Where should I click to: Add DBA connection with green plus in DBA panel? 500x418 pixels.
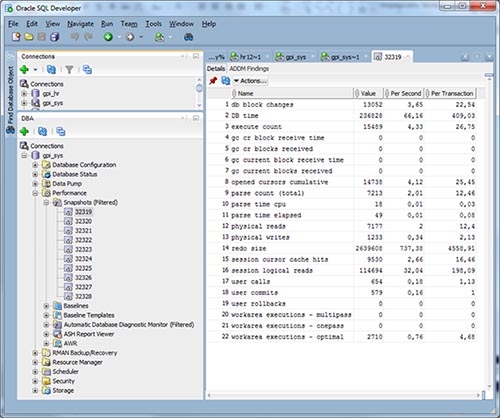pos(24,131)
